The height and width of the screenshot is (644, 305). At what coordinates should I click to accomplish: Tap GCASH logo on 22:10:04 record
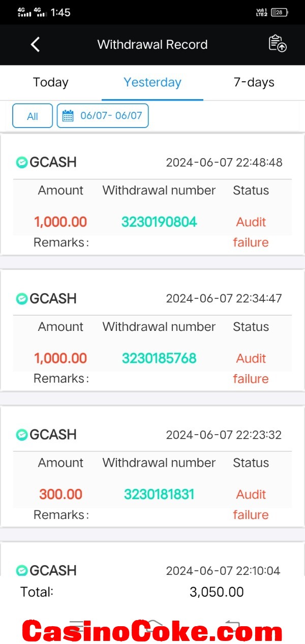[22, 571]
